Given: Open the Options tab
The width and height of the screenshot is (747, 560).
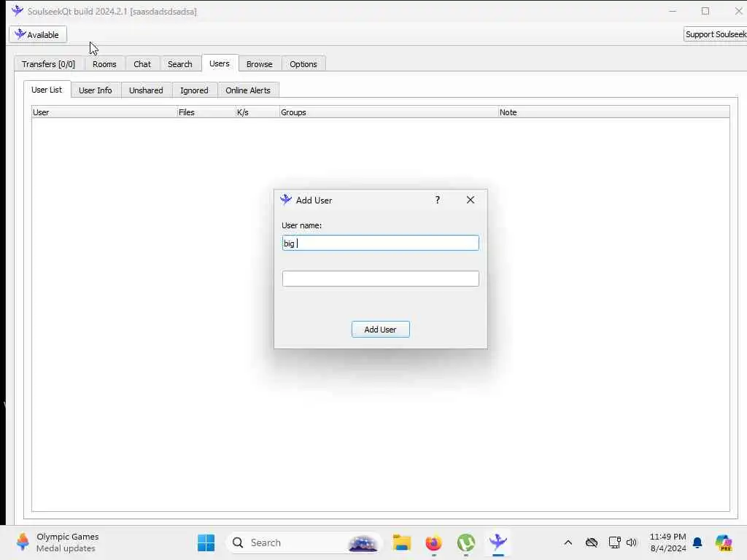Looking at the screenshot, I should coord(303,64).
